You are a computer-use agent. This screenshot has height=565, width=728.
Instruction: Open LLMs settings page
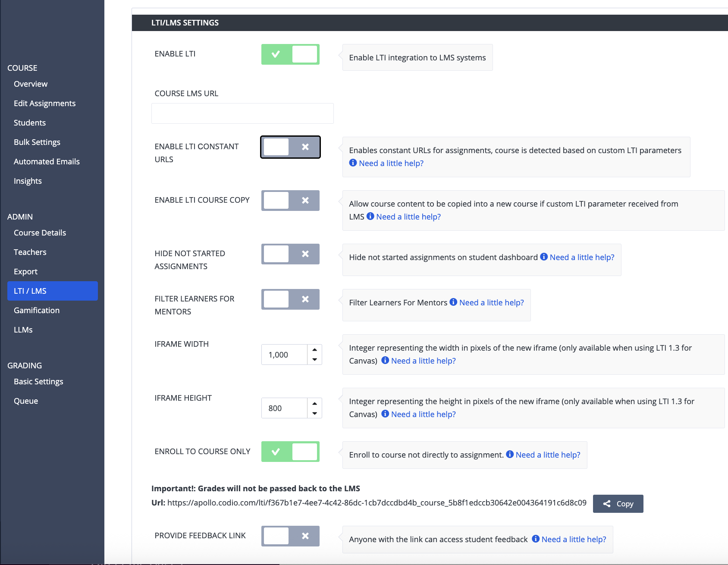point(23,330)
